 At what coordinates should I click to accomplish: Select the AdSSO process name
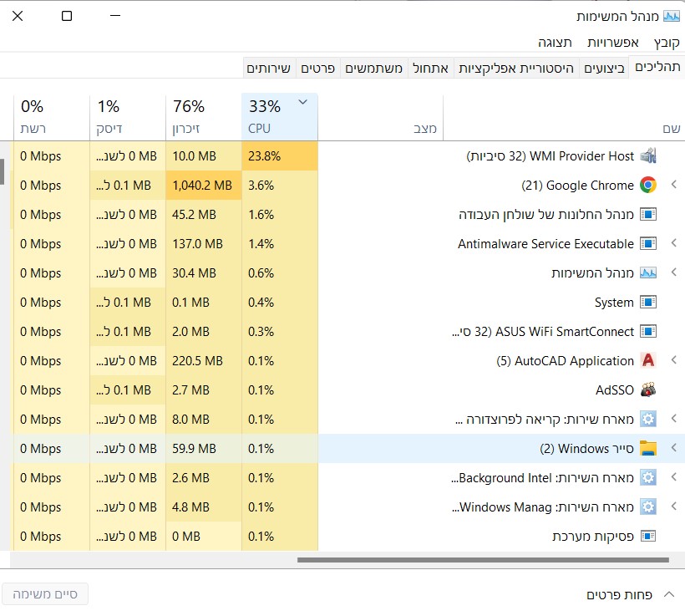(x=614, y=390)
